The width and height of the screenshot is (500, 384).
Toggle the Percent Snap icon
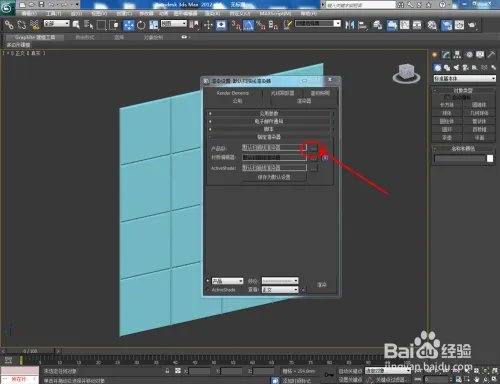(x=261, y=25)
